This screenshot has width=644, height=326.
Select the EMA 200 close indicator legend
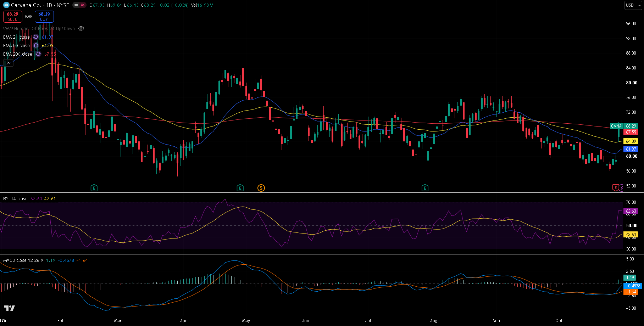[18, 54]
